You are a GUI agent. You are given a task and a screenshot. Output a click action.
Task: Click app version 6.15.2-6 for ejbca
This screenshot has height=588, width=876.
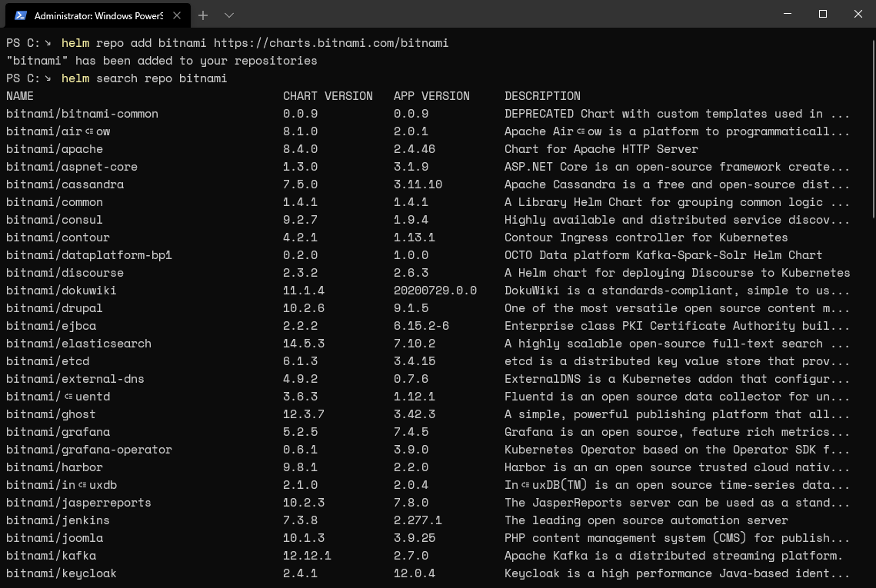[x=421, y=326]
